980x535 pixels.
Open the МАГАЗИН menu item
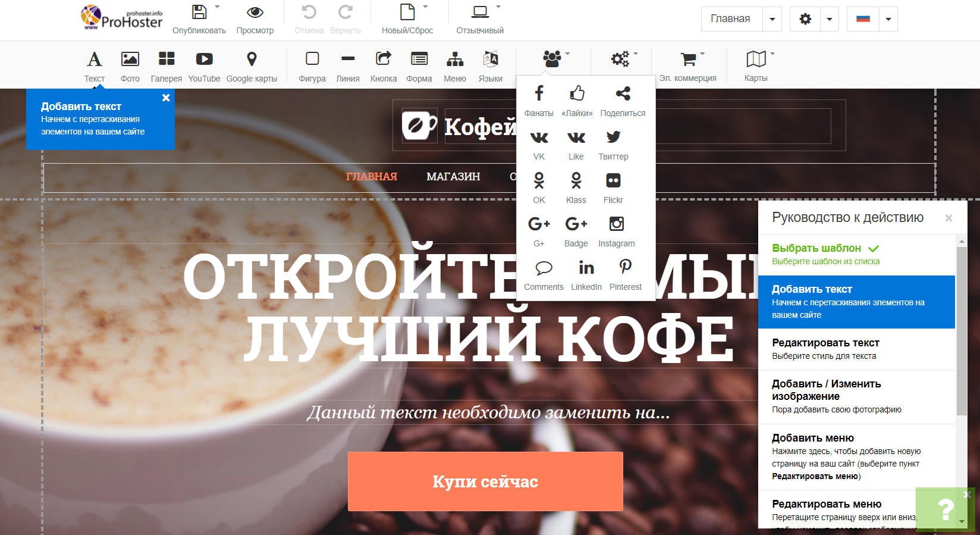453,177
